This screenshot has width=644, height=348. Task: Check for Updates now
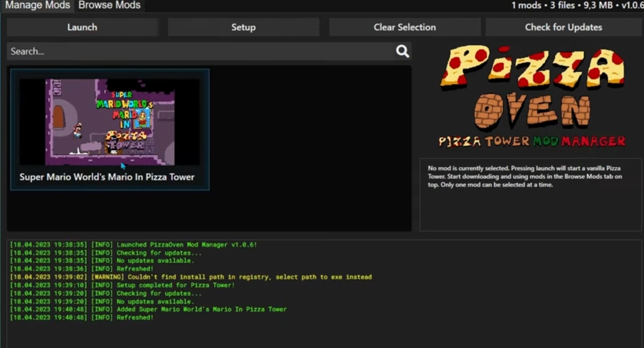click(564, 27)
